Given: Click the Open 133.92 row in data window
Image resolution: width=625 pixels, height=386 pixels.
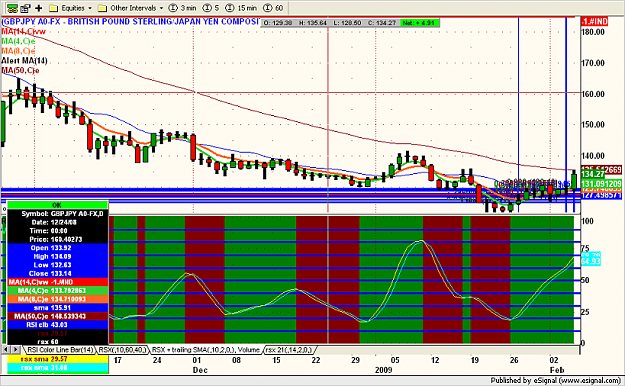Looking at the screenshot, I should click(x=57, y=248).
